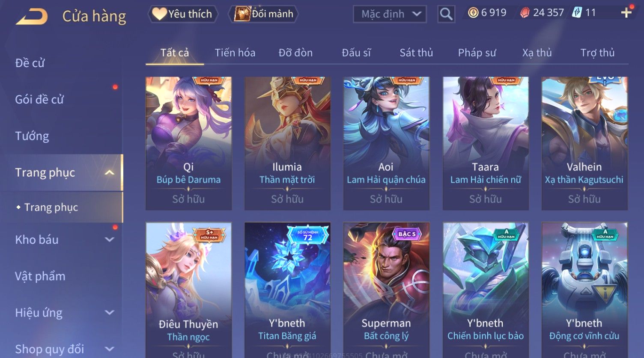
Task: Tap the red gem currency icon
Action: (x=525, y=13)
